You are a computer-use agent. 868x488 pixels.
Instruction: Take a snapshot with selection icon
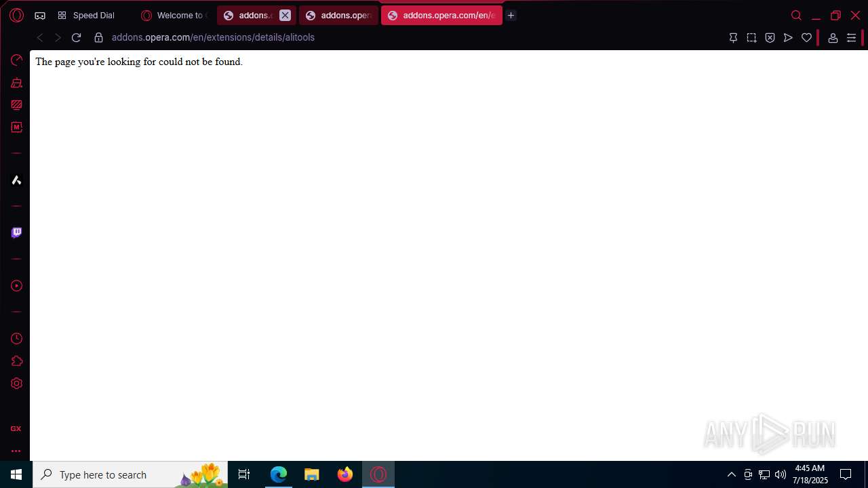751,38
